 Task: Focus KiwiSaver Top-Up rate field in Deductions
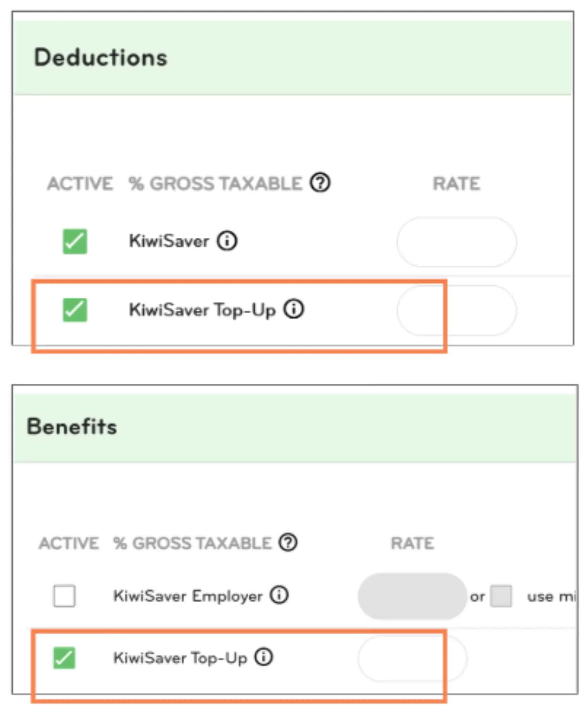click(x=456, y=310)
